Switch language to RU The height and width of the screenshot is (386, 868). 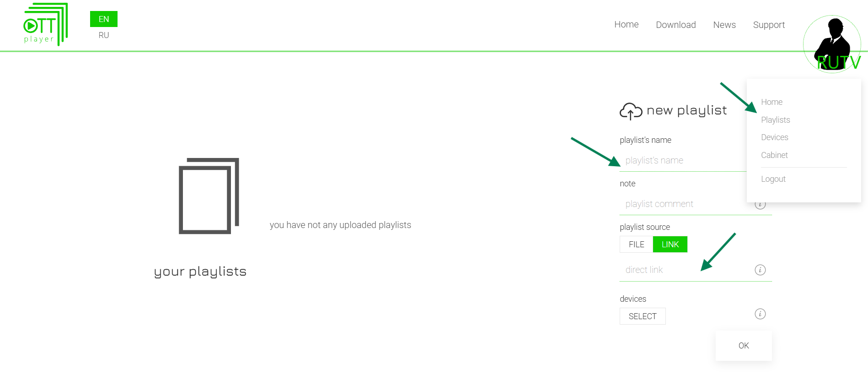click(x=104, y=35)
